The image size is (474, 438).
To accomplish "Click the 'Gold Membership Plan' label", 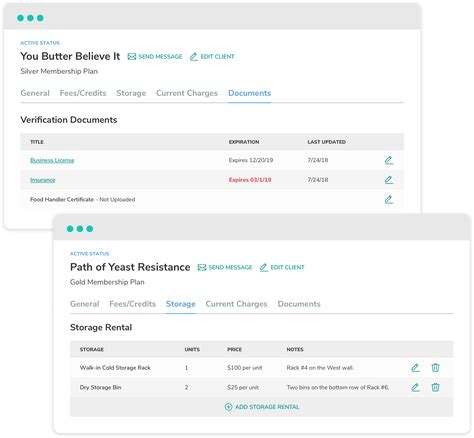I will point(107,282).
